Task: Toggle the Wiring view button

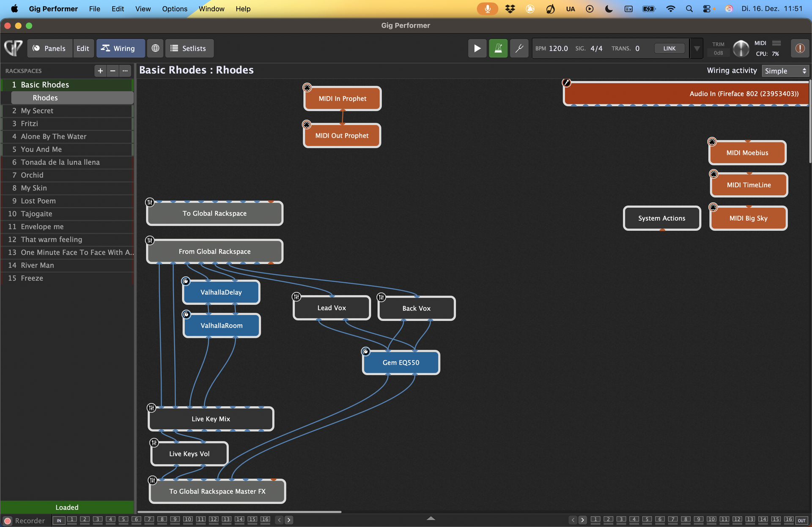Action: (120, 48)
